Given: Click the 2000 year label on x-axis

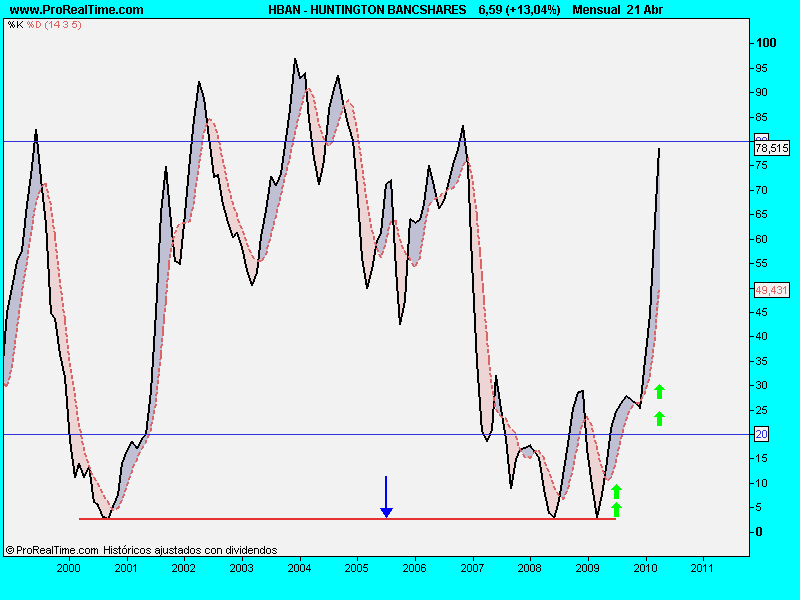Looking at the screenshot, I should (68, 568).
